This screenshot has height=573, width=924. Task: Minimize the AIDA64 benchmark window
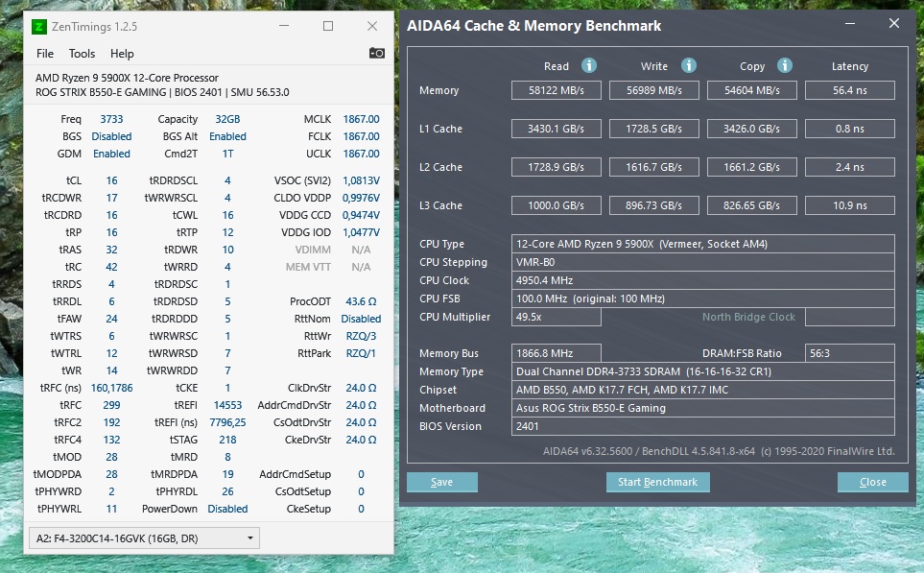pyautogui.click(x=850, y=24)
